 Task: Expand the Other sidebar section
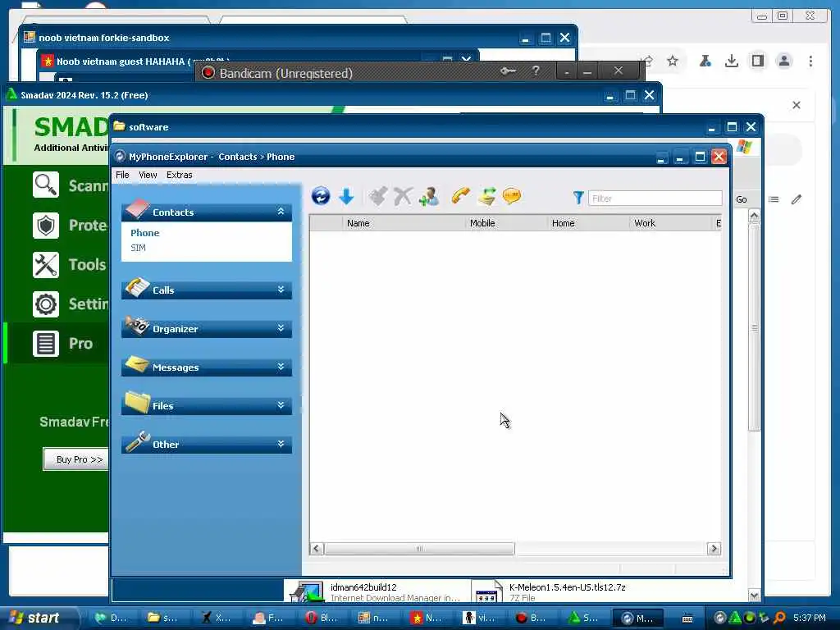point(281,444)
